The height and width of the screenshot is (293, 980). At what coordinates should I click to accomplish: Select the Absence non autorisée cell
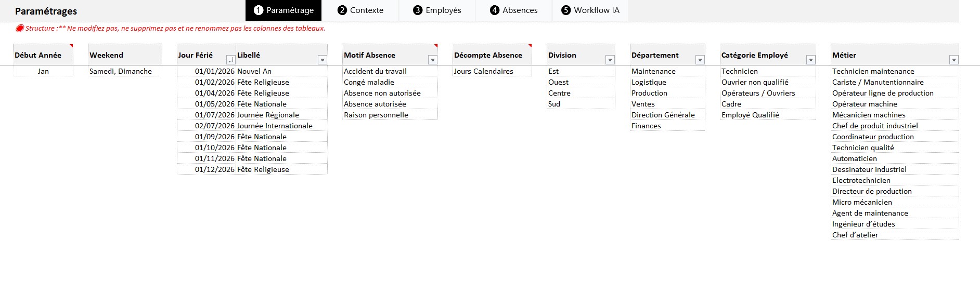390,93
